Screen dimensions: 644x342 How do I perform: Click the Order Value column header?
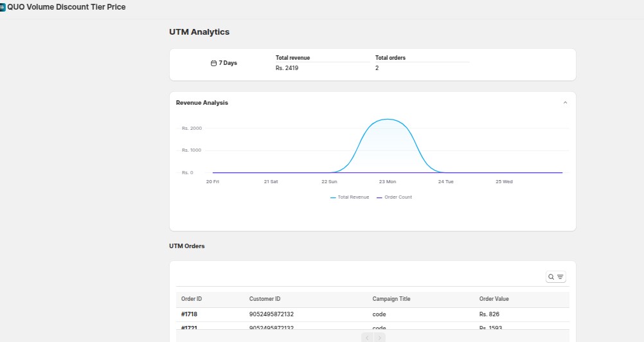point(494,299)
